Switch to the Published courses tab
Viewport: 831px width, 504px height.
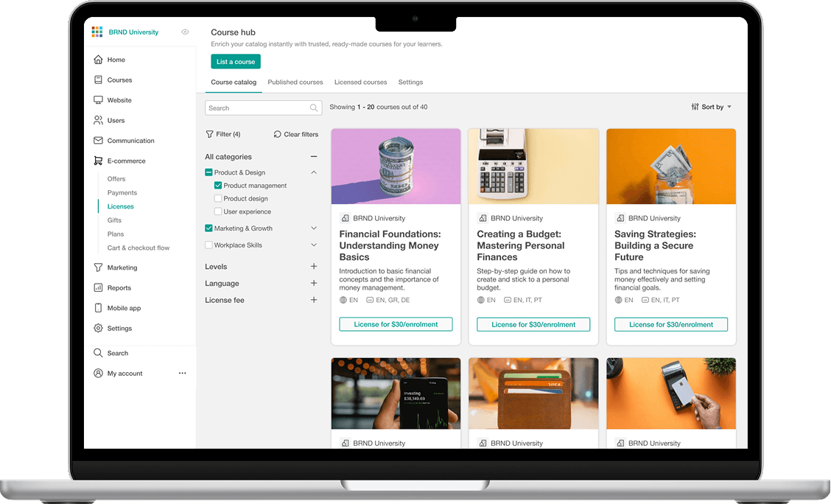click(295, 82)
